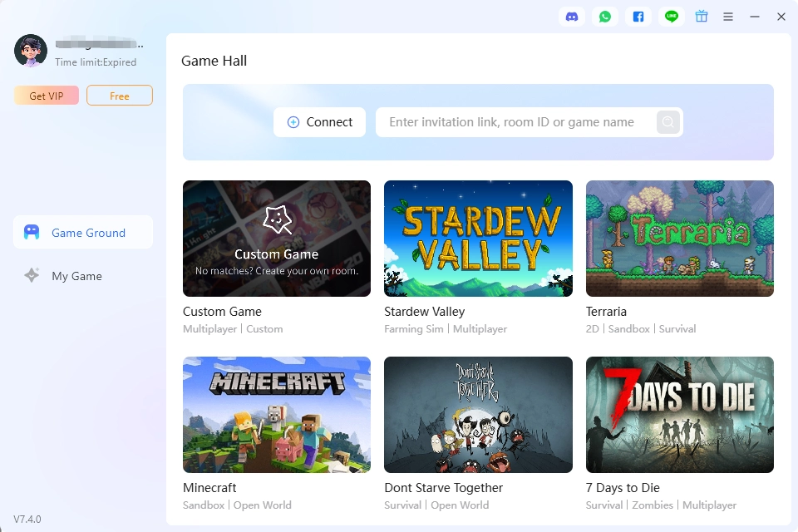Screen dimensions: 798x532
Task: Open the hamburger menu icon
Action: pos(728,17)
